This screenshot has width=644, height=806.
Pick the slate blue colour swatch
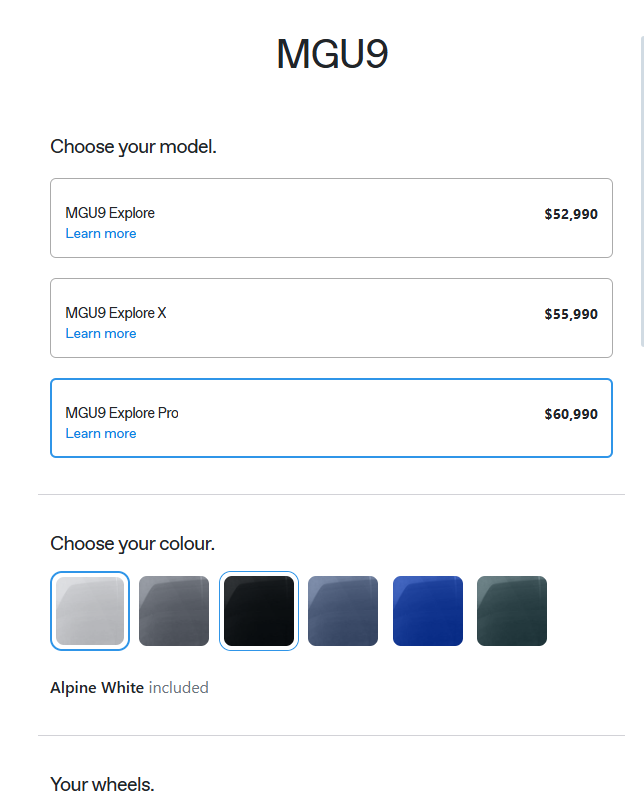[x=343, y=611]
